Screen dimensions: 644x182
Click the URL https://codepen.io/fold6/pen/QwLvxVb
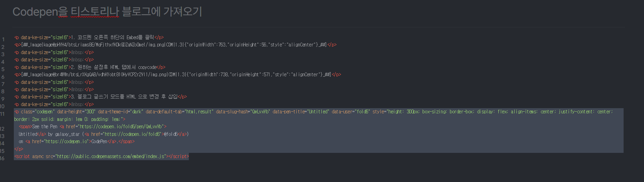pyautogui.click(x=121, y=127)
